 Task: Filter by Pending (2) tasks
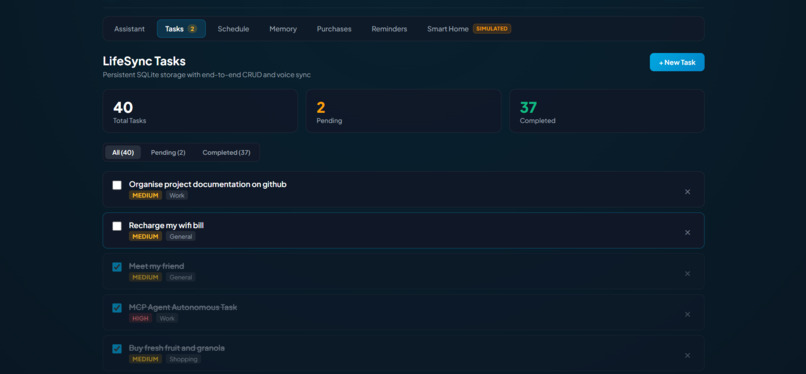pos(168,153)
